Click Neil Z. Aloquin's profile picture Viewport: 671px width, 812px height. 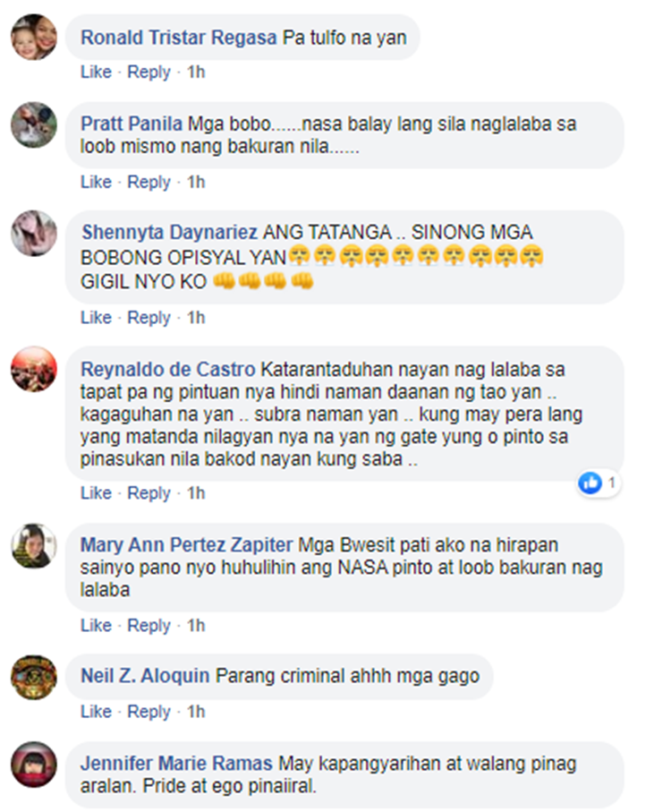coord(34,677)
